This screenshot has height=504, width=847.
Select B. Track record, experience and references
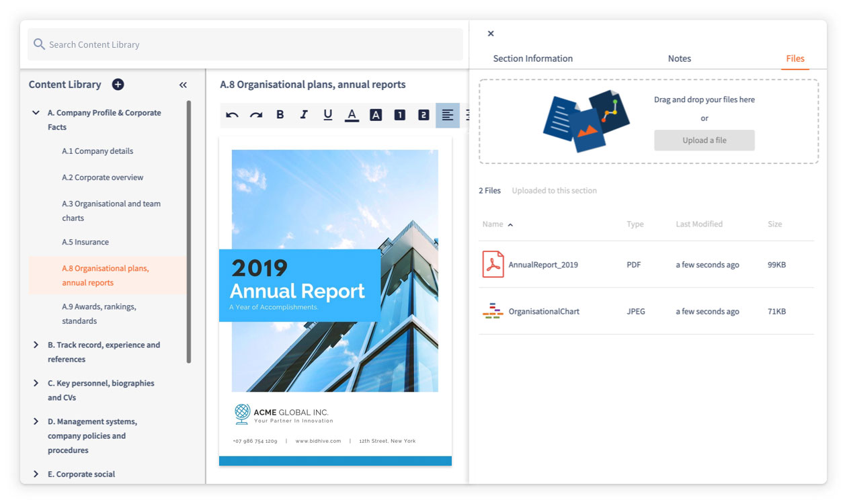pos(104,352)
